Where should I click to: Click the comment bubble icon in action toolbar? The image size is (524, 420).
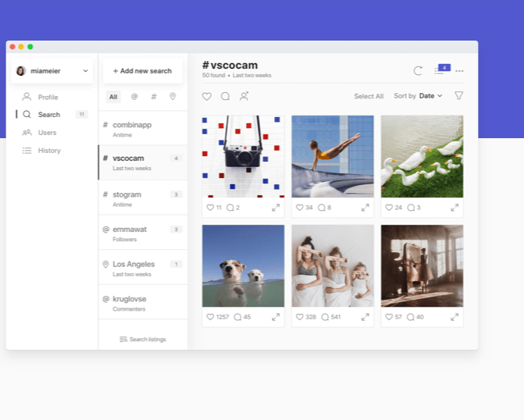point(225,97)
